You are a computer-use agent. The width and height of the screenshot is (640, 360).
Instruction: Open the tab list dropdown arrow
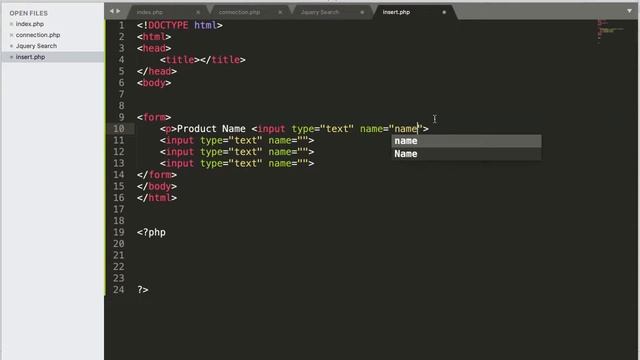point(629,11)
